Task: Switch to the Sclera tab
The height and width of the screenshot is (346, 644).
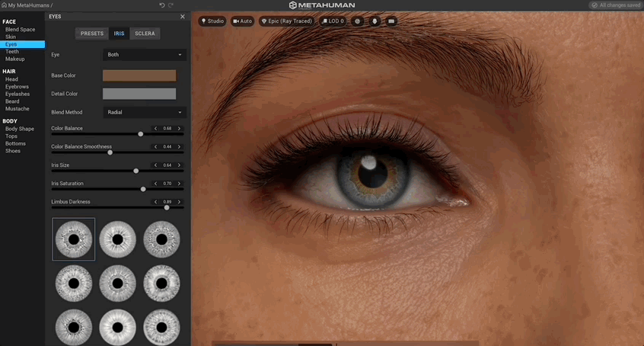Action: click(144, 34)
